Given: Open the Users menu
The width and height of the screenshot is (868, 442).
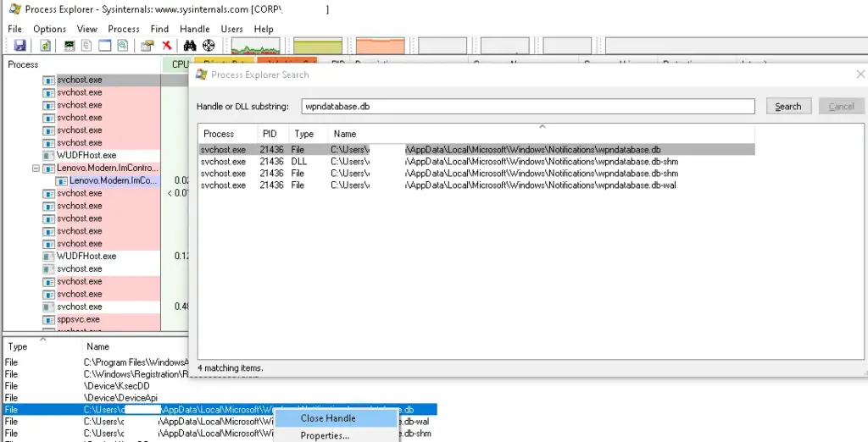Looking at the screenshot, I should coord(231,29).
